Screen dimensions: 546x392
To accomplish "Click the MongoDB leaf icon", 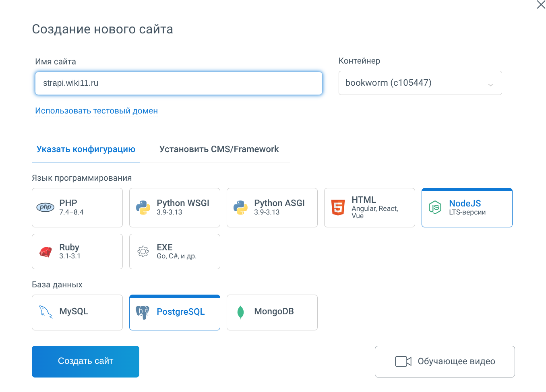I will point(240,312).
